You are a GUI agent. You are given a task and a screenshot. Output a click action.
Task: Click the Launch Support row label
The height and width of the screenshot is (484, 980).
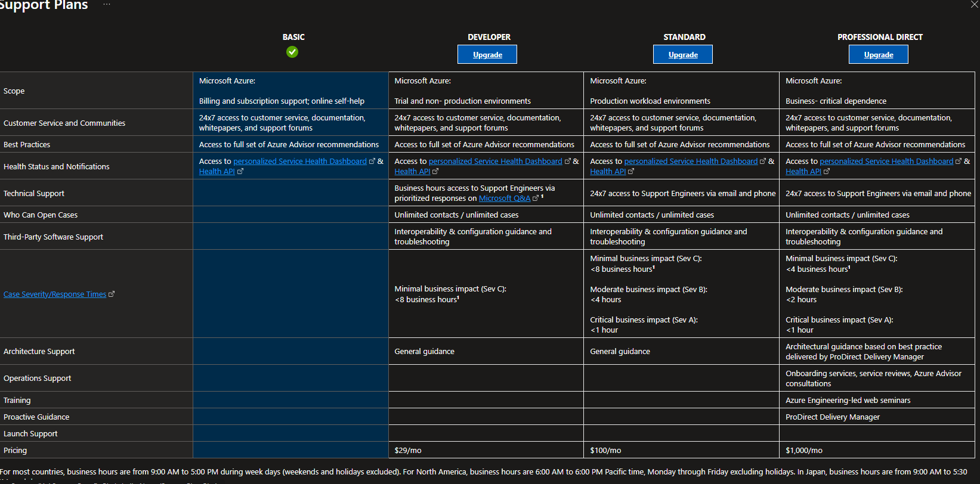pyautogui.click(x=31, y=434)
